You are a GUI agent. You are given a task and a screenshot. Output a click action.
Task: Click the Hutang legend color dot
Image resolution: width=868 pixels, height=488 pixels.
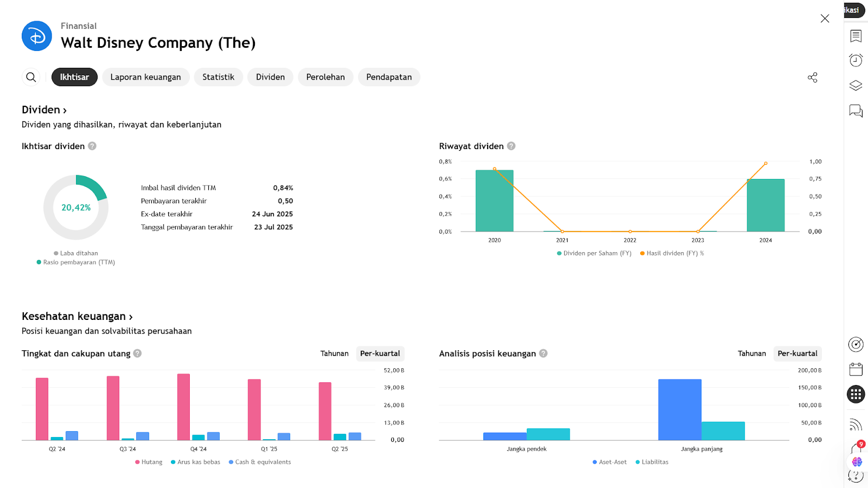tap(137, 463)
